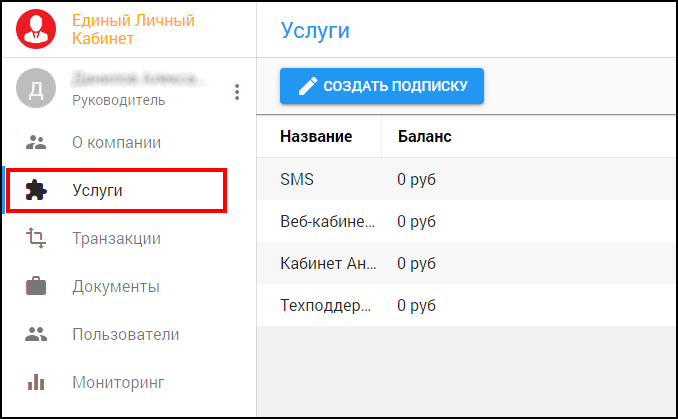The width and height of the screenshot is (678, 419).
Task: Click the pencil icon on Создать подписку
Action: pyautogui.click(x=308, y=86)
